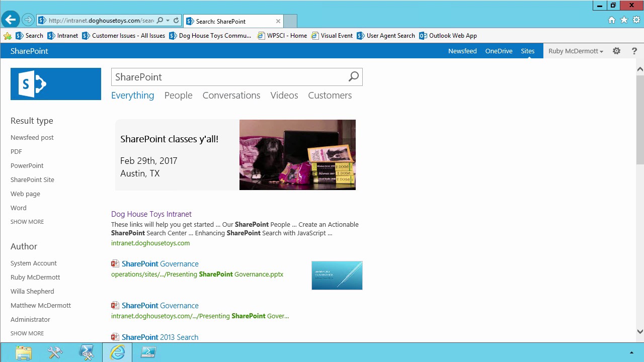Open Sites in the suite bar

(528, 51)
